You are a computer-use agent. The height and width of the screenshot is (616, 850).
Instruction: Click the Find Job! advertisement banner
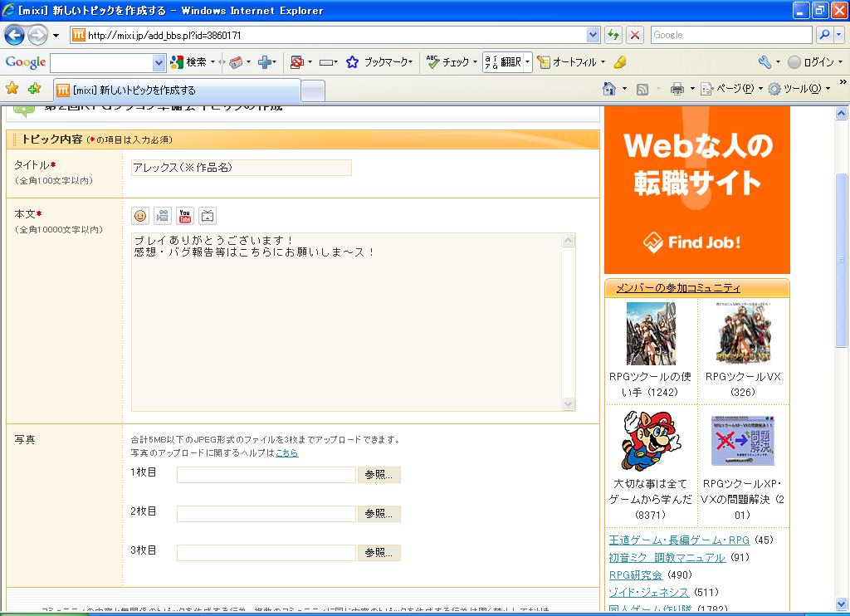[x=696, y=191]
